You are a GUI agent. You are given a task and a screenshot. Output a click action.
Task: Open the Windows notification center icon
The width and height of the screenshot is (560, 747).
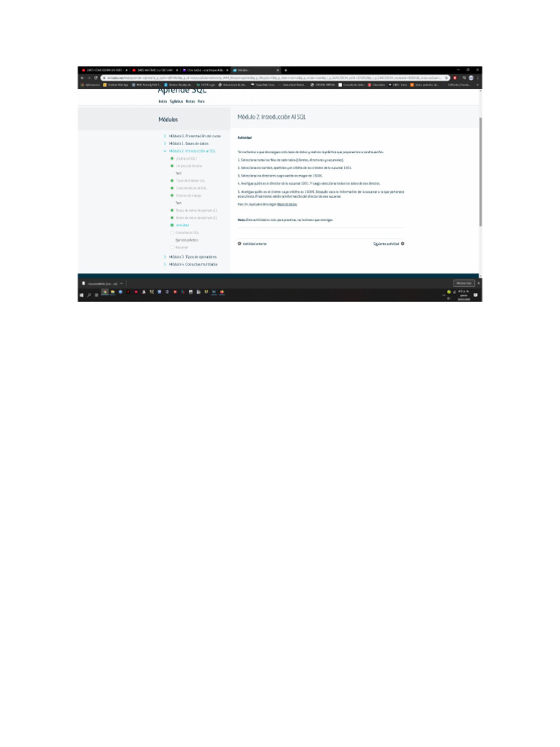[x=475, y=295]
